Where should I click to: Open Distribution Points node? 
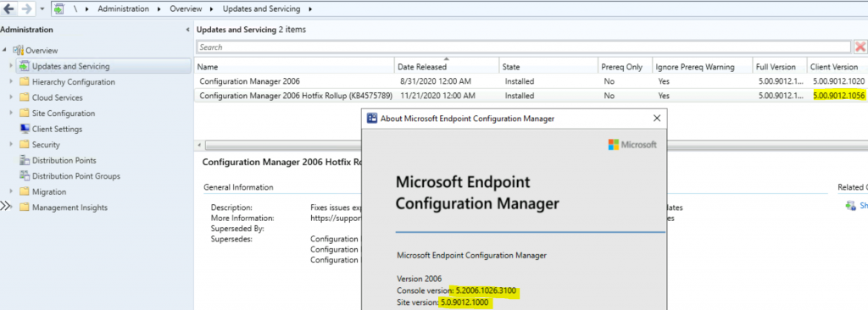pos(64,161)
